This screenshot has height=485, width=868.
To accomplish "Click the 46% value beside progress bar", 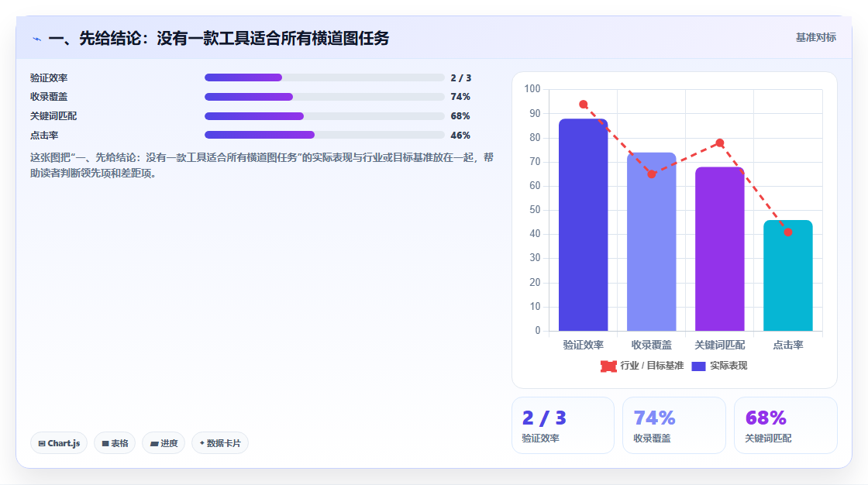I will point(460,135).
